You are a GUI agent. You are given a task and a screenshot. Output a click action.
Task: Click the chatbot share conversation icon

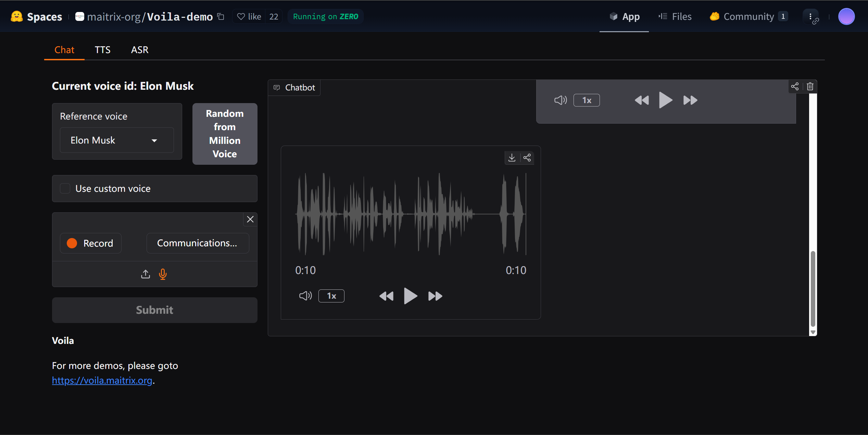(x=795, y=86)
